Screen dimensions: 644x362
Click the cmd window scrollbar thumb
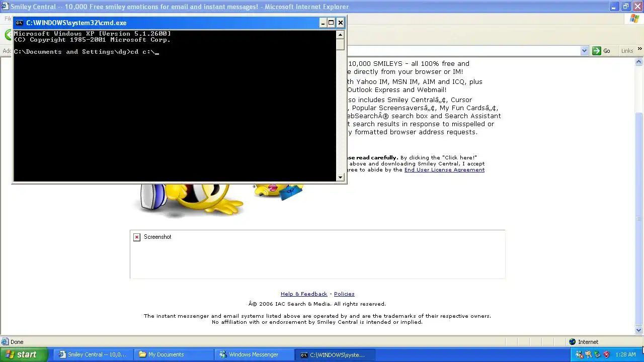[341, 44]
